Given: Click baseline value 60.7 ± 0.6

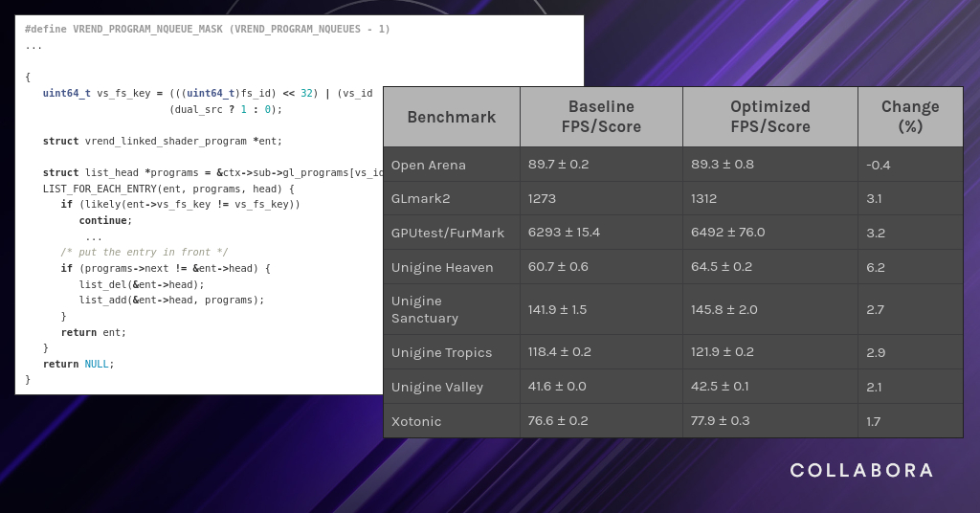Looking at the screenshot, I should click(558, 267).
